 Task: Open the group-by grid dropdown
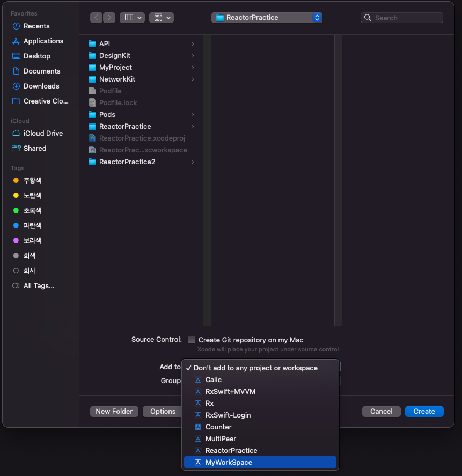click(162, 18)
